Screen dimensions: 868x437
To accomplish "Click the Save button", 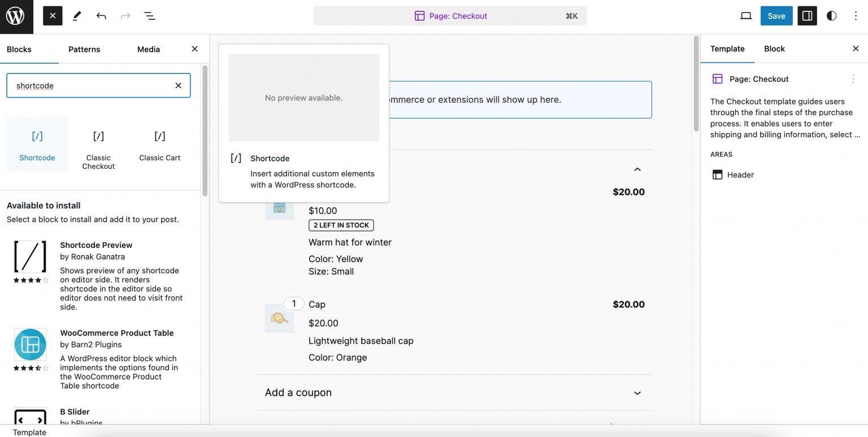I will click(x=776, y=16).
